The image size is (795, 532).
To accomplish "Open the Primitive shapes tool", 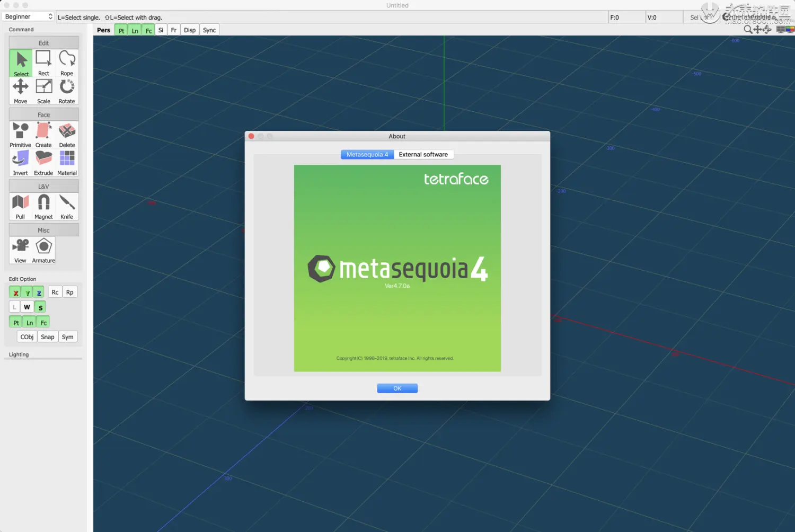I will click(x=21, y=135).
